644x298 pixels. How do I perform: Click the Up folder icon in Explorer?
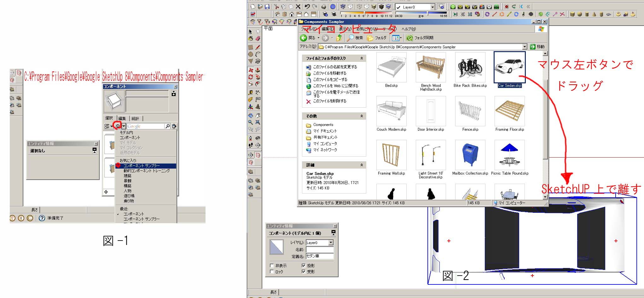(339, 38)
